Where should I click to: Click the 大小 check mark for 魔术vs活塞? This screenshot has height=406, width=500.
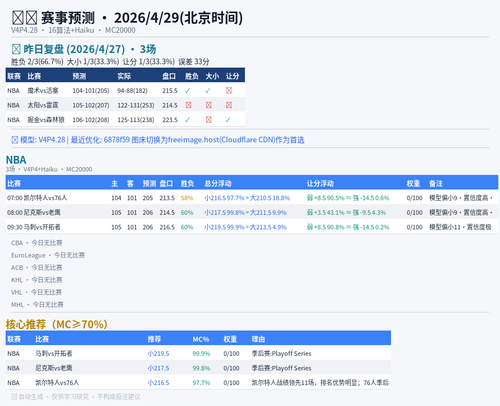208,91
